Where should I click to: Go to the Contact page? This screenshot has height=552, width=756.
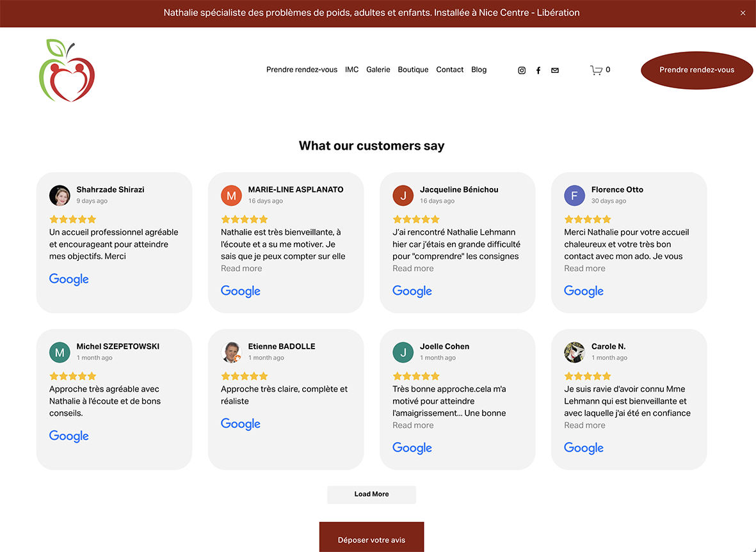(x=450, y=70)
